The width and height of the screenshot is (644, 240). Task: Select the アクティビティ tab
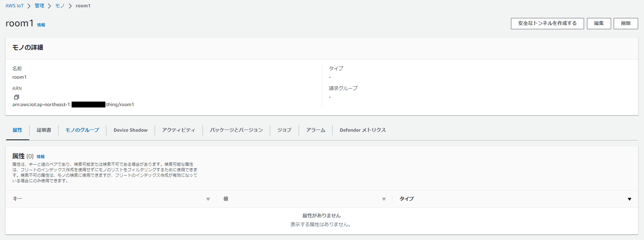pyautogui.click(x=178, y=130)
